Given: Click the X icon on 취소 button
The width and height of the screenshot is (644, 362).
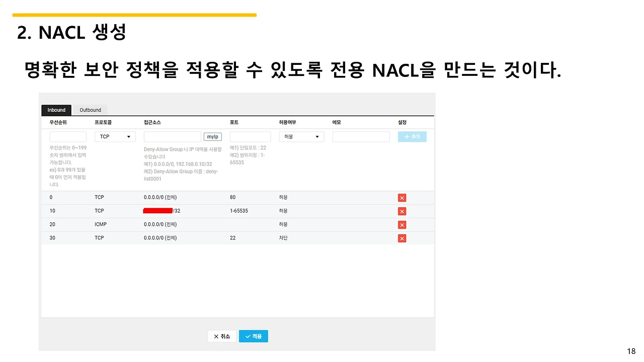Looking at the screenshot, I should [x=215, y=336].
